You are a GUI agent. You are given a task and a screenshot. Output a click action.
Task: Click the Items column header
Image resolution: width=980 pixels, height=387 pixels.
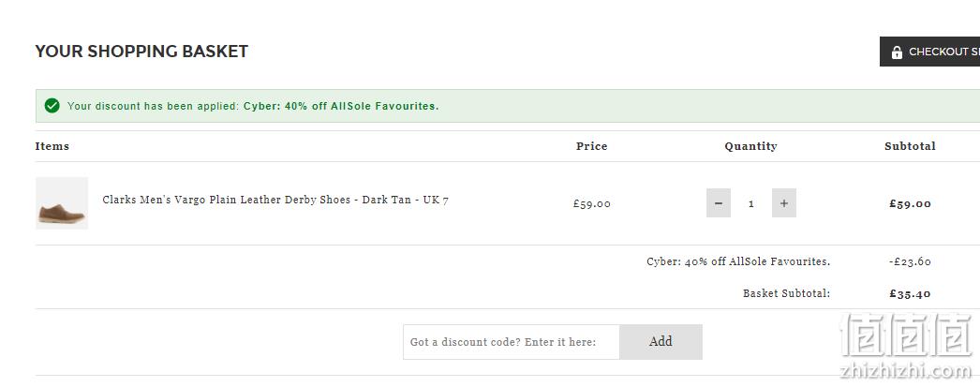coord(52,146)
